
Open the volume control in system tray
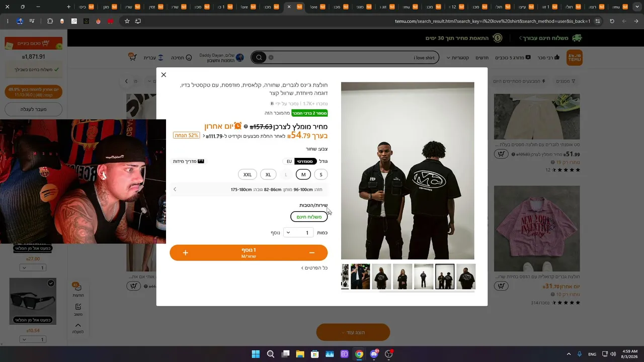[613, 354]
